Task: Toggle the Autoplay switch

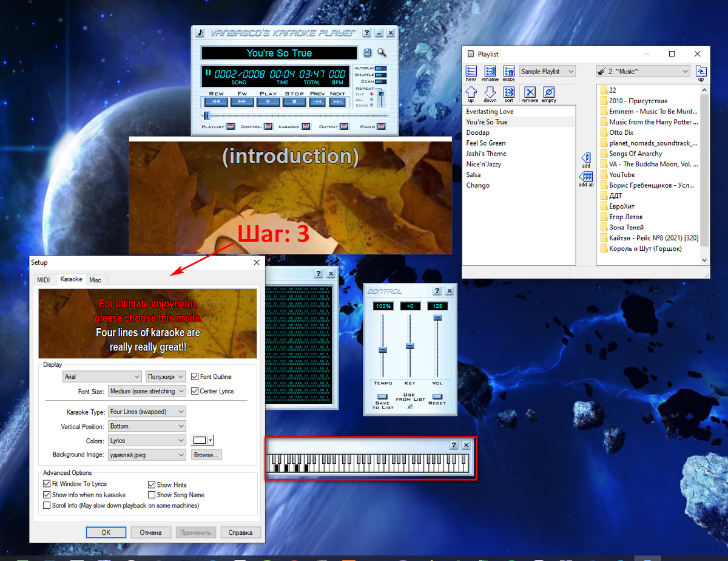Action: 381,68
